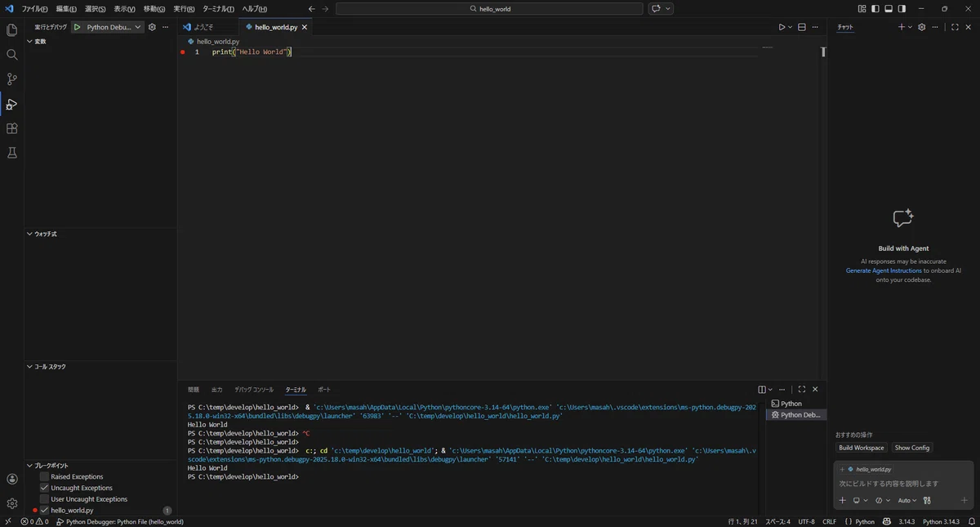
Task: Click the hello_world command center search box
Action: click(x=489, y=8)
